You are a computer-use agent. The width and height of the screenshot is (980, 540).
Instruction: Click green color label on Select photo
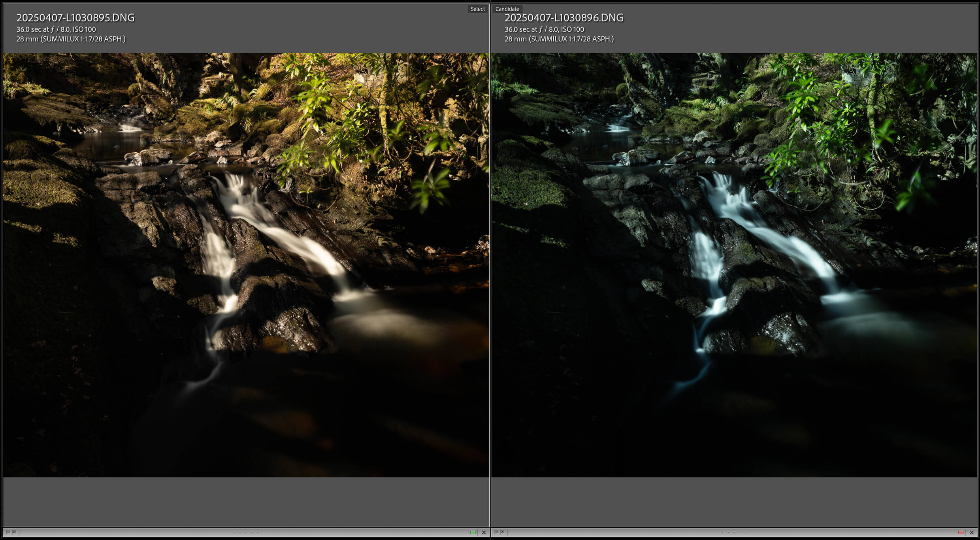pyautogui.click(x=473, y=532)
